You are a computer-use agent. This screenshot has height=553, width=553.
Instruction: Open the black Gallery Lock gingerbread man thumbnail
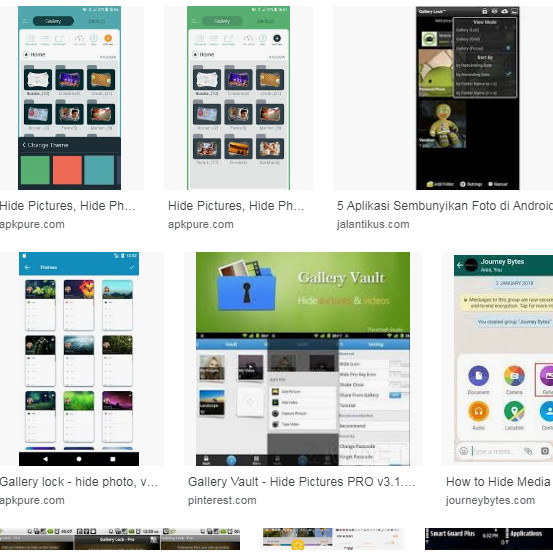click(467, 98)
